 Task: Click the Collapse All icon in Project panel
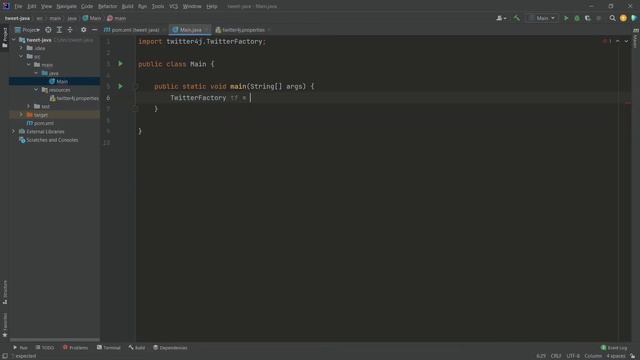(x=70, y=30)
